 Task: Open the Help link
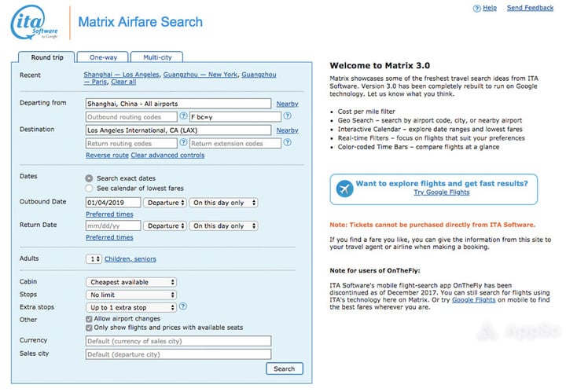pyautogui.click(x=490, y=8)
